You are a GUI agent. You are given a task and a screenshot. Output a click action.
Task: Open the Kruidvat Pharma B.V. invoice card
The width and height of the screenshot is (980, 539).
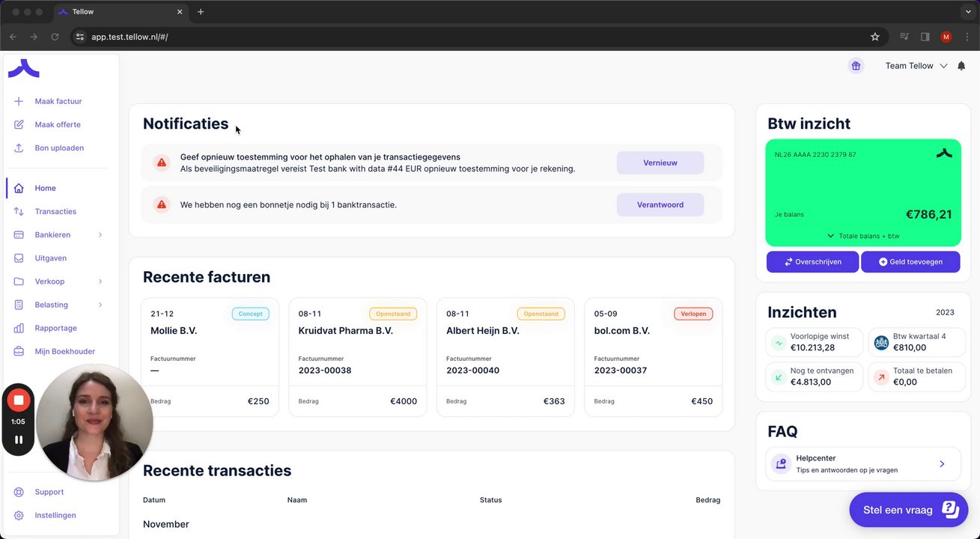coord(358,357)
